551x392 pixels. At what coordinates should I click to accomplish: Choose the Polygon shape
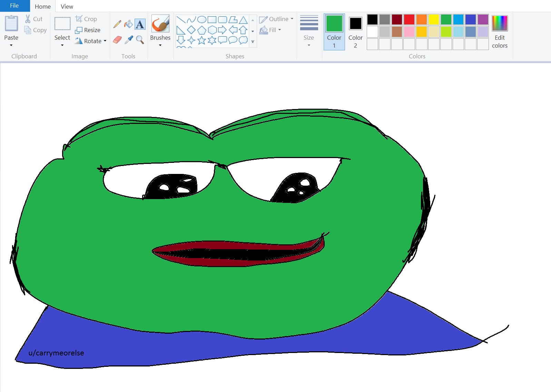pos(233,19)
